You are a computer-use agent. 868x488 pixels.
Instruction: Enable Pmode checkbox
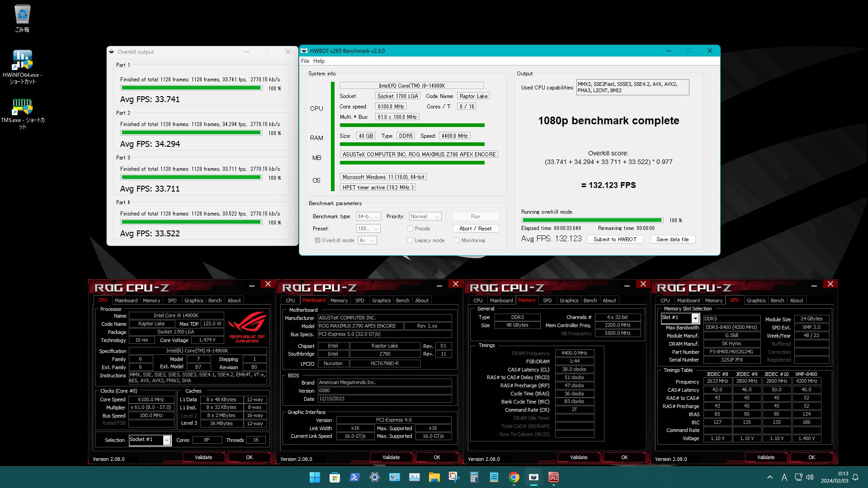point(410,229)
